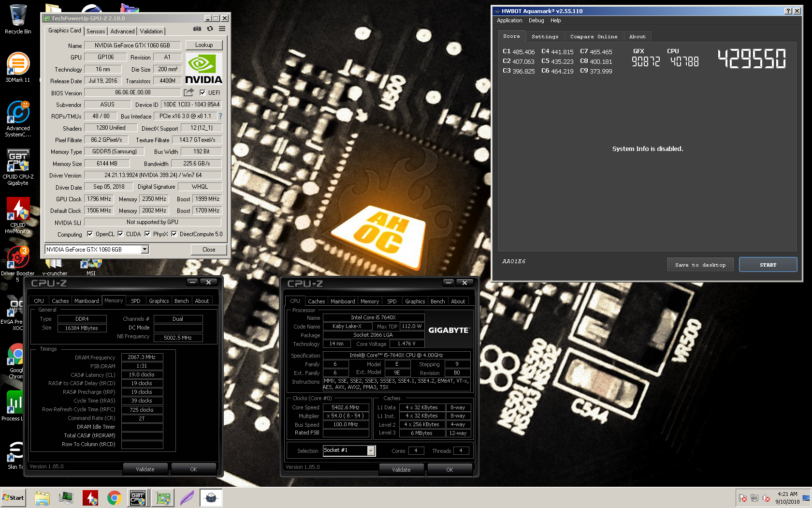Click the action center flag tray icon
This screenshot has width=812, height=508.
click(x=743, y=498)
